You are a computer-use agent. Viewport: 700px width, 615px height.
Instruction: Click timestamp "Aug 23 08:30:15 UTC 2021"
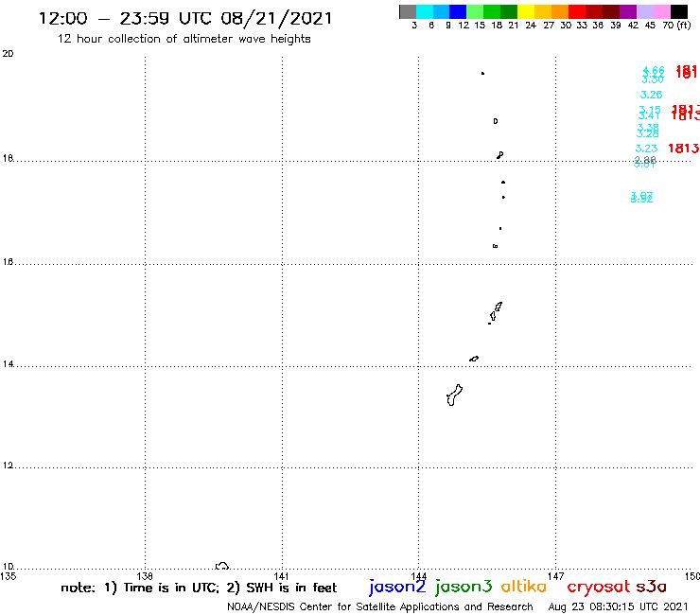(x=619, y=606)
